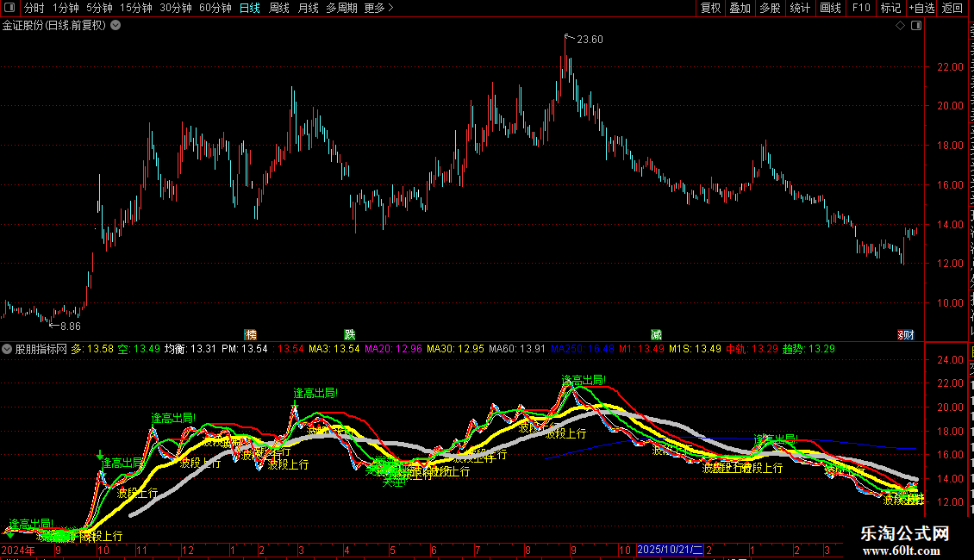The width and height of the screenshot is (974, 560).
Task: Click the 2024年 label on time axis
Action: 18,550
